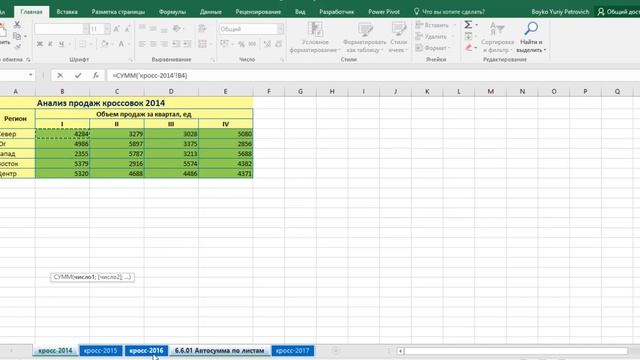Image resolution: width=640 pixels, height=360 pixels.
Task: Click Вставить cells button
Action: [435, 25]
